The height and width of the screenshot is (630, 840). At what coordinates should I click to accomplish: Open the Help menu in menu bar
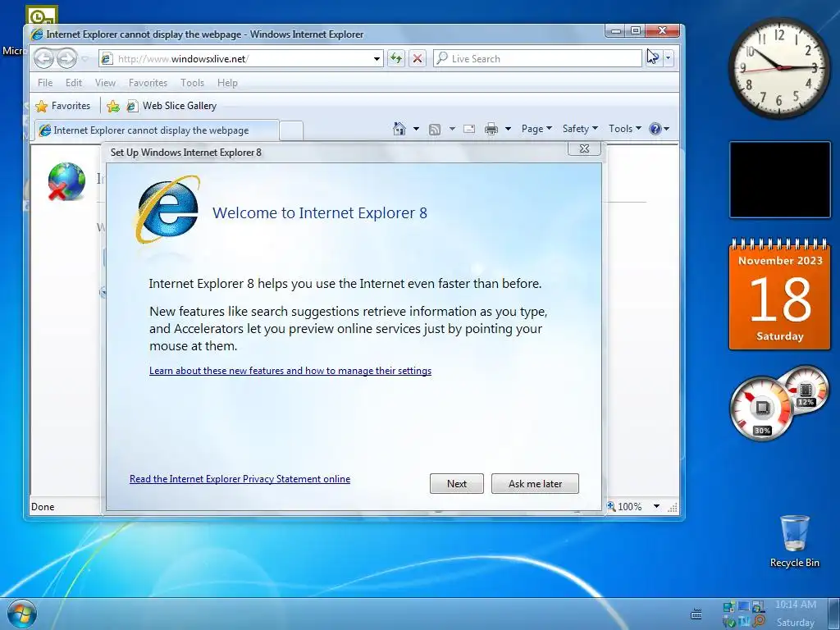click(x=227, y=83)
